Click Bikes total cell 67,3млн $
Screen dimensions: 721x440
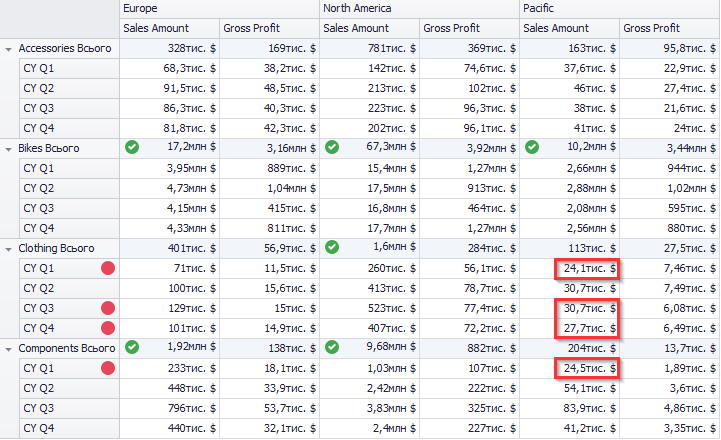(x=369, y=147)
